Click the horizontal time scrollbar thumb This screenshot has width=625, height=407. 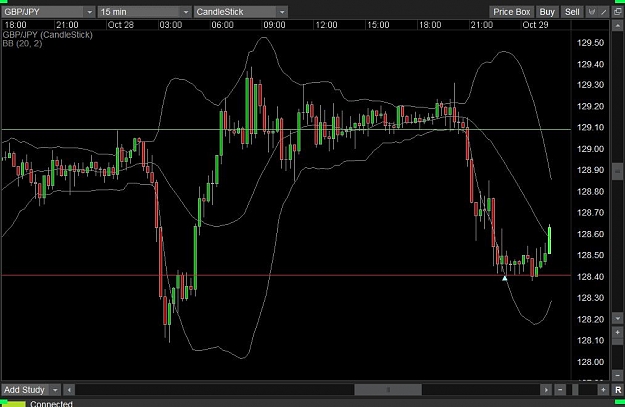tap(388, 390)
